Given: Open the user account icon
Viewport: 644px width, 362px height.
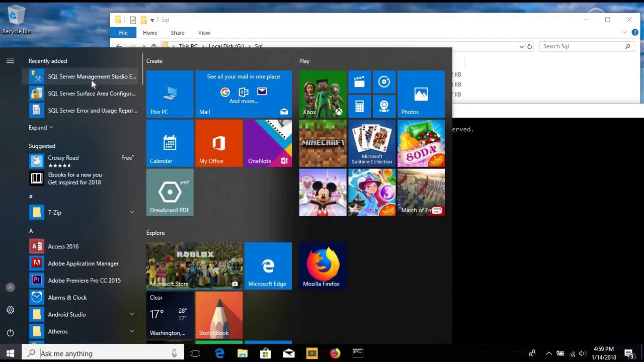Looking at the screenshot, I should [10, 288].
